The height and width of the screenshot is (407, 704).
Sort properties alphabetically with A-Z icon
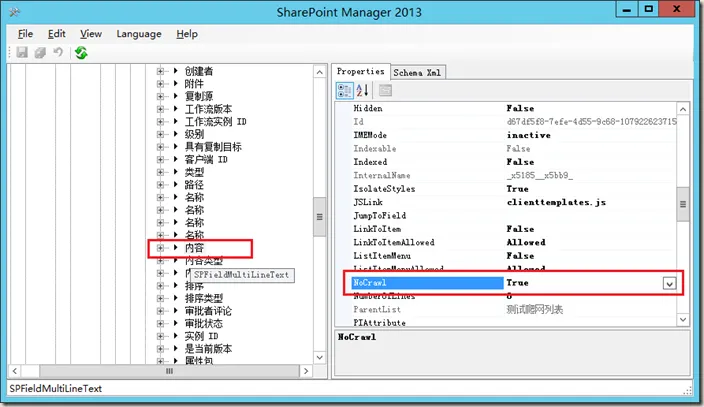(x=362, y=90)
